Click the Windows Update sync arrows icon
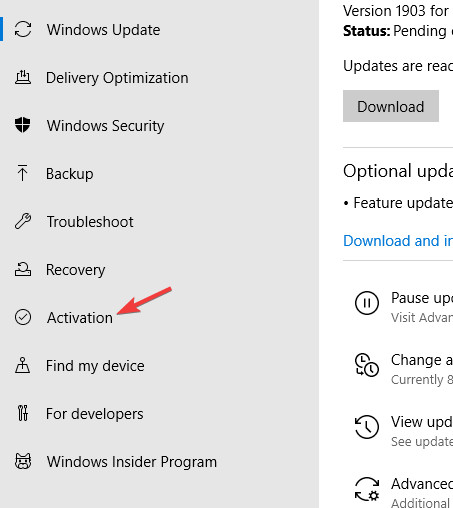The width and height of the screenshot is (453, 508). tap(23, 29)
